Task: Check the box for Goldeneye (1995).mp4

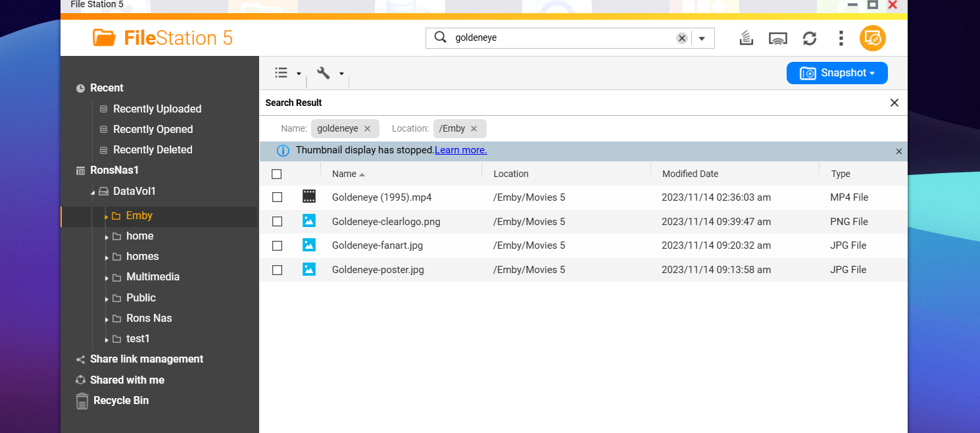Action: pos(277,197)
